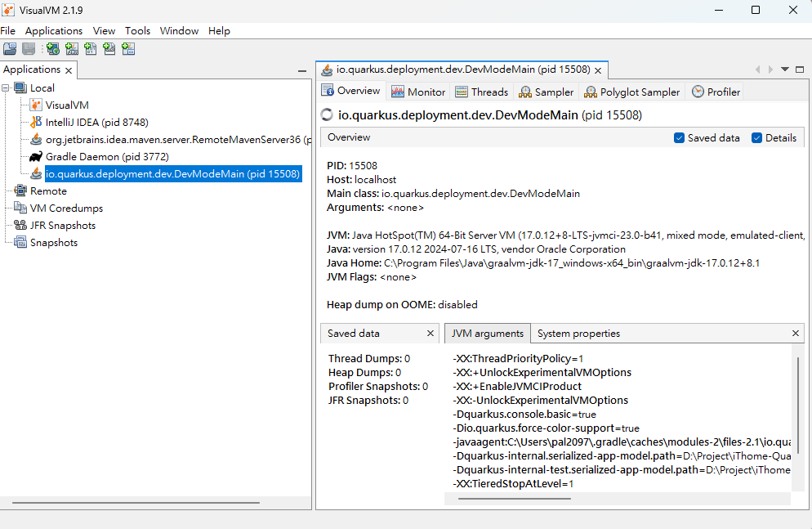Image resolution: width=812 pixels, height=529 pixels.
Task: Uncheck the Saved data checkbox
Action: tap(679, 138)
